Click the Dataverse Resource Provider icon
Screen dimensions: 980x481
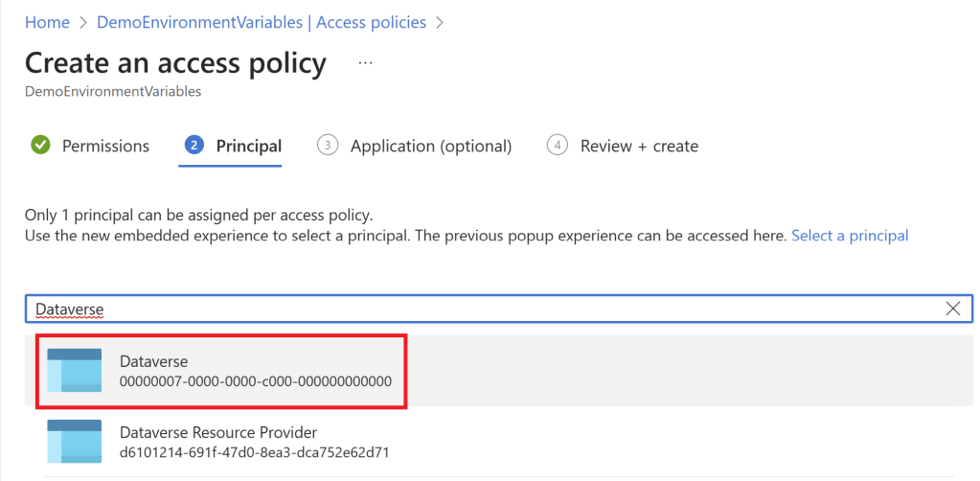pyautogui.click(x=74, y=441)
